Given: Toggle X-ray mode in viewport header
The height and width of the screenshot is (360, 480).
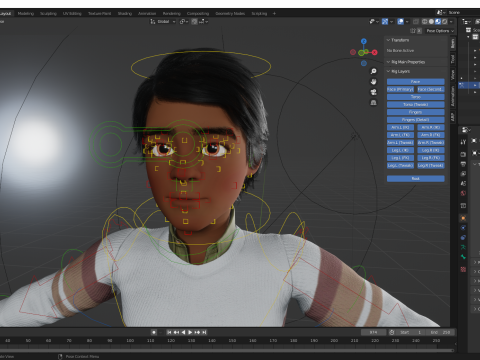Looking at the screenshot, I should 416,22.
